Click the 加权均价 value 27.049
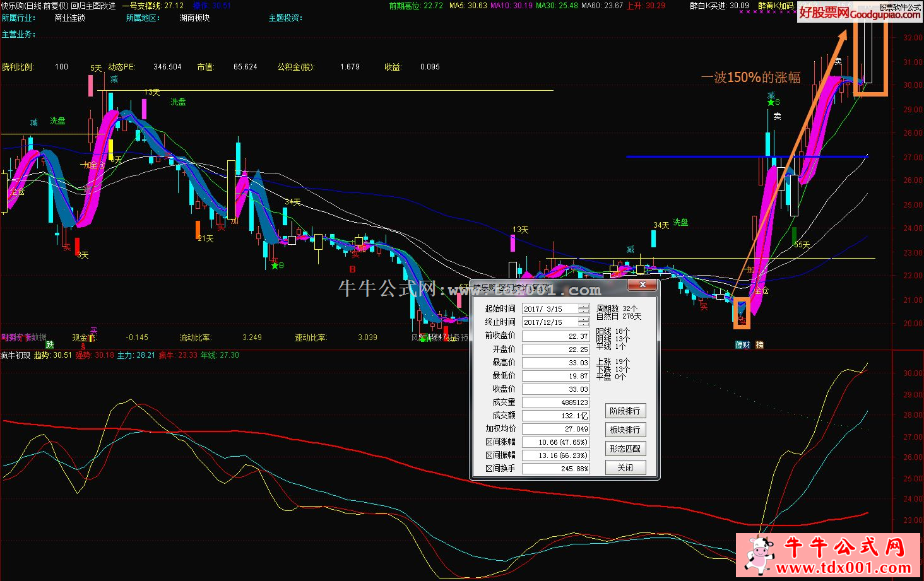The height and width of the screenshot is (581, 924). (x=556, y=429)
